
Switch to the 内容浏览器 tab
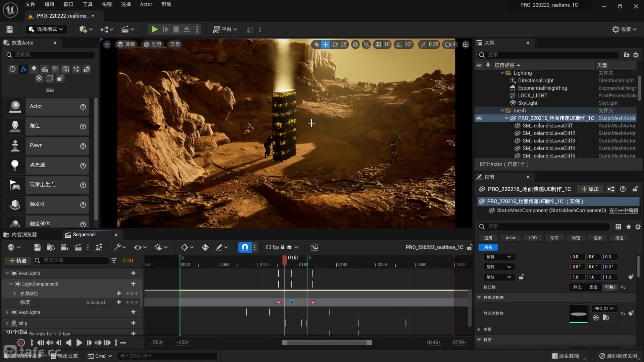click(x=21, y=235)
